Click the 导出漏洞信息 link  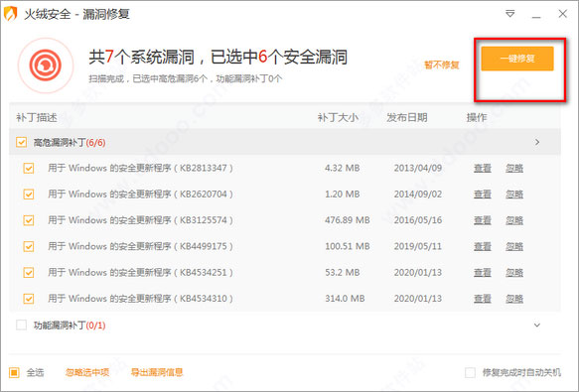(157, 372)
